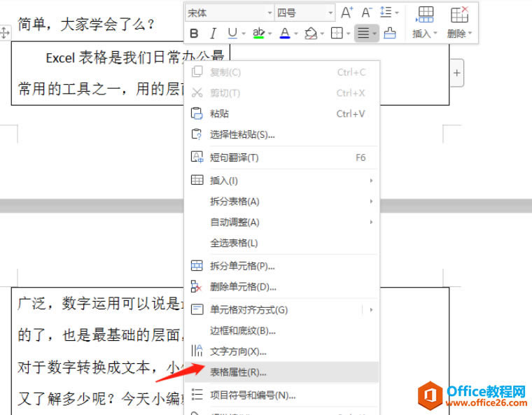Expand the font color dropdown arrow
This screenshot has height=415, width=532.
[296, 34]
